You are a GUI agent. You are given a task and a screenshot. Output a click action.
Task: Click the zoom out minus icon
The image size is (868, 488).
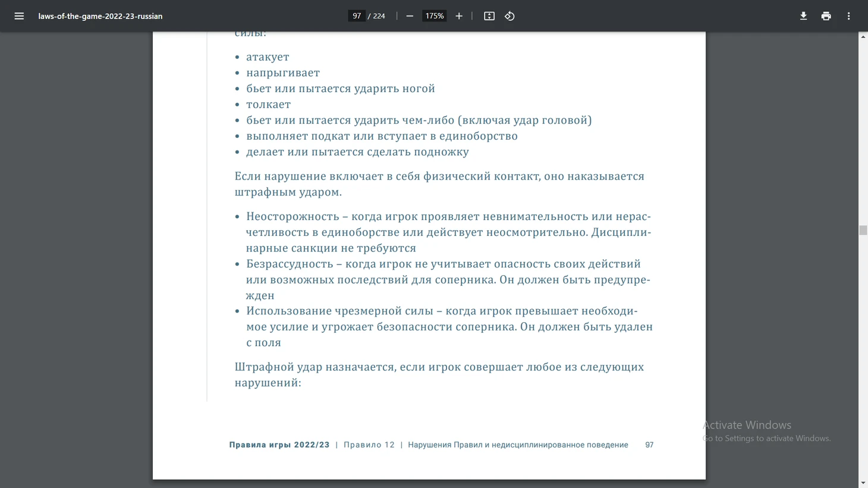point(410,16)
